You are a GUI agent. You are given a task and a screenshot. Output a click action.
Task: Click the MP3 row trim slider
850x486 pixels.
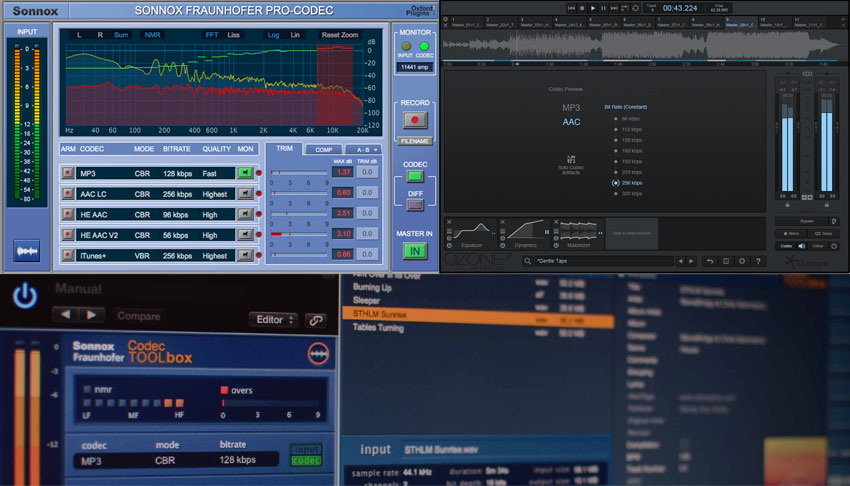click(299, 172)
